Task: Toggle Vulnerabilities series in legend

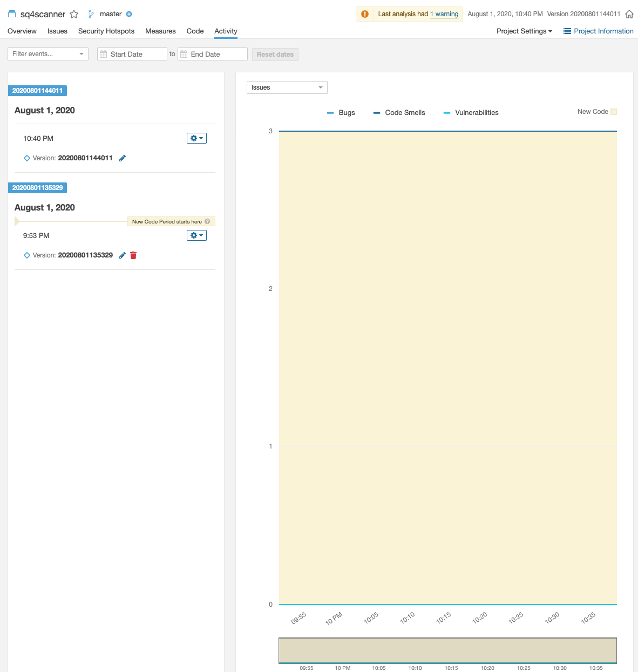Action: 471,113
